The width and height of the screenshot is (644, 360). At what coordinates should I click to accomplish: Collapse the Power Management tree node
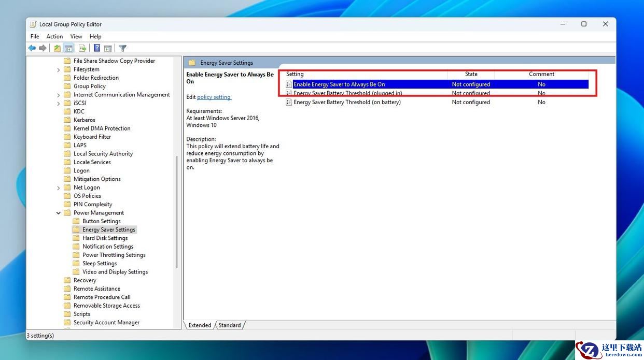[x=59, y=213]
